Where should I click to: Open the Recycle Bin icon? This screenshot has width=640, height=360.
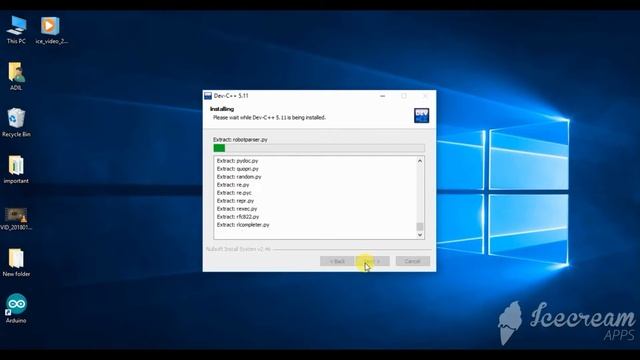click(x=16, y=122)
